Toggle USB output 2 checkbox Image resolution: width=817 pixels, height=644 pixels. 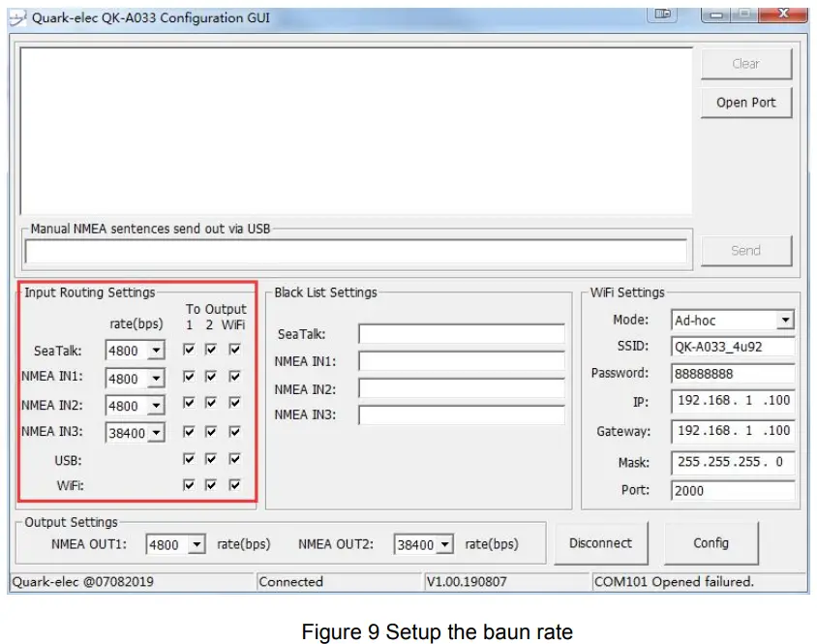click(x=212, y=459)
